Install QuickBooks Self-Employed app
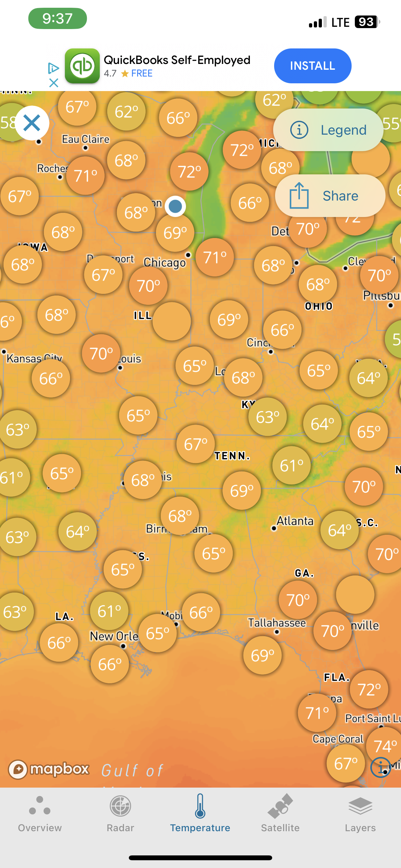This screenshot has height=868, width=401. pos(313,66)
